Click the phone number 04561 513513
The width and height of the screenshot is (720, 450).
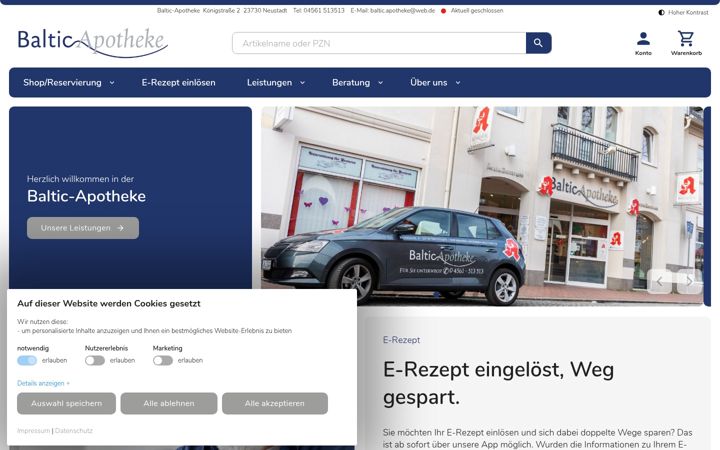tap(324, 11)
